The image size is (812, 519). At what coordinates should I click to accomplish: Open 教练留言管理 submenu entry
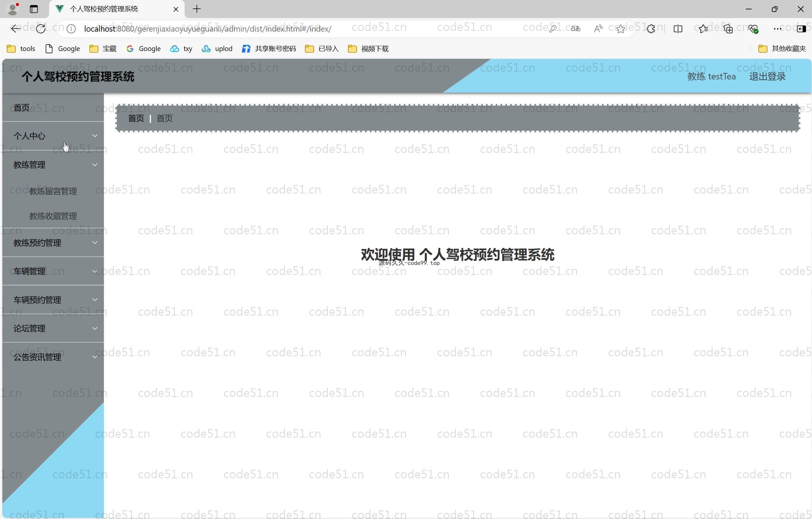tap(53, 191)
